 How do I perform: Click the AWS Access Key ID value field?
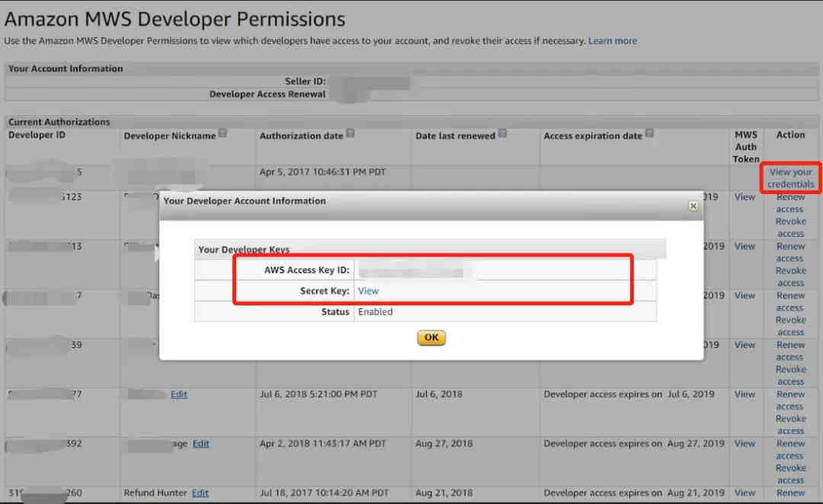click(x=415, y=270)
